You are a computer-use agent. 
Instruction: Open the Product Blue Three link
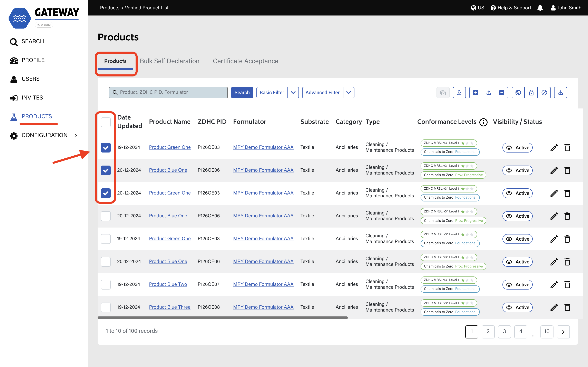click(x=170, y=307)
